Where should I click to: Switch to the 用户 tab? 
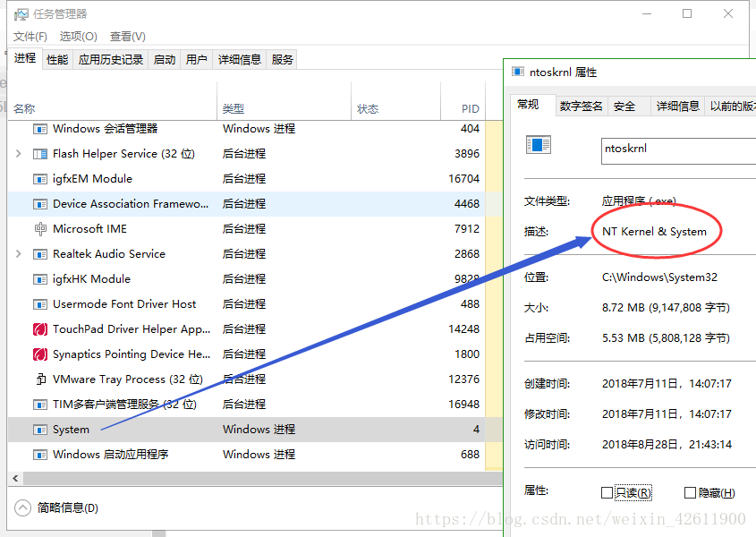click(x=196, y=60)
